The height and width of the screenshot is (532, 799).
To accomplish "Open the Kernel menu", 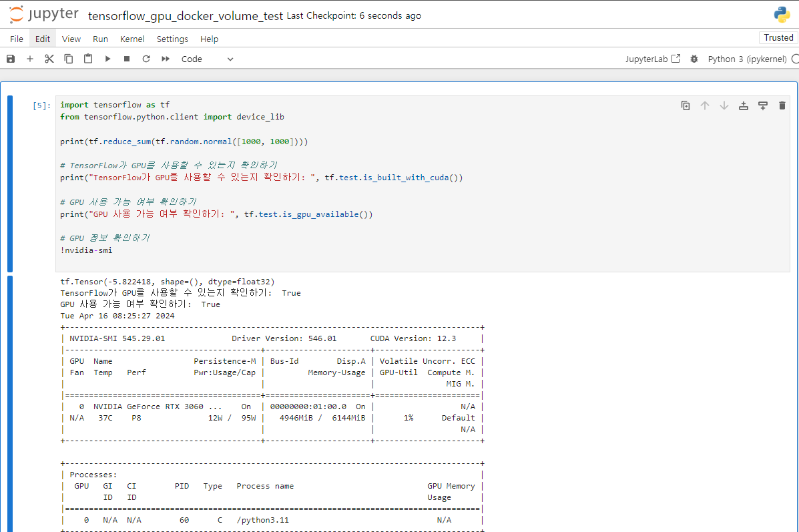I will click(132, 39).
